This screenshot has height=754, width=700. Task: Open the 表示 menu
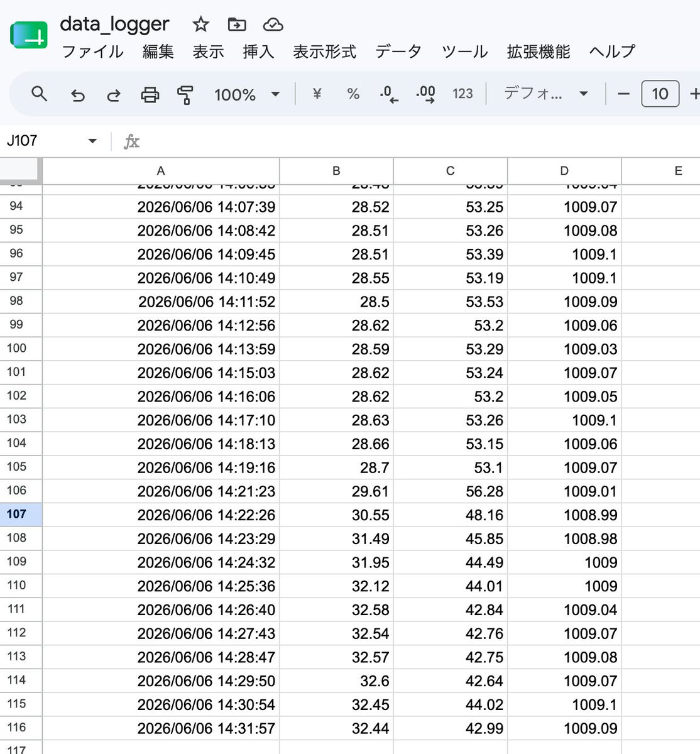coord(208,52)
